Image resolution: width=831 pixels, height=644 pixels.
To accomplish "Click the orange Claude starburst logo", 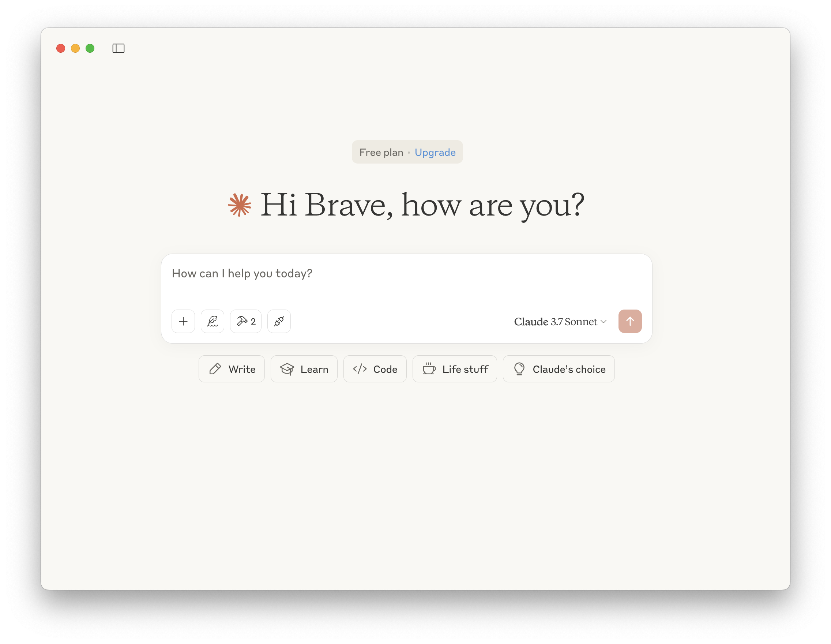I will [x=240, y=205].
